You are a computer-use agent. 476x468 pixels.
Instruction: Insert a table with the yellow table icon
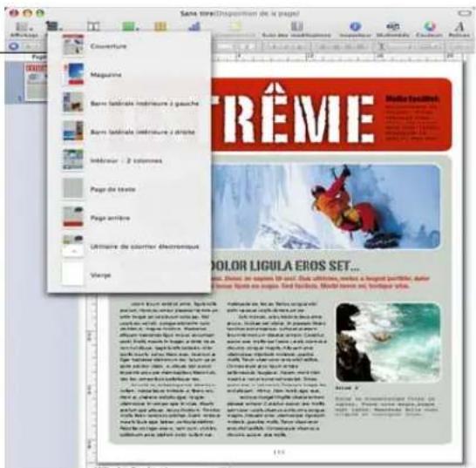[160, 27]
